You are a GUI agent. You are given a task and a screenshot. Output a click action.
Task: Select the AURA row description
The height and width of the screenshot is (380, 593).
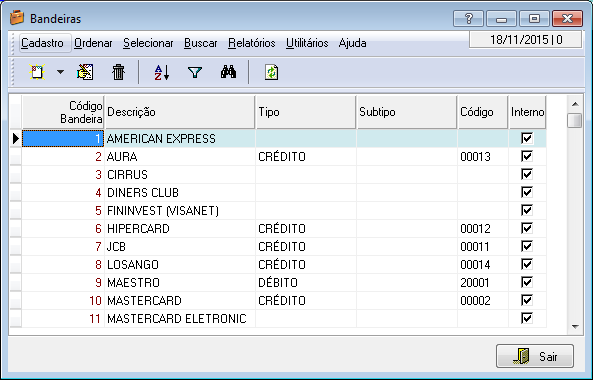pos(180,157)
